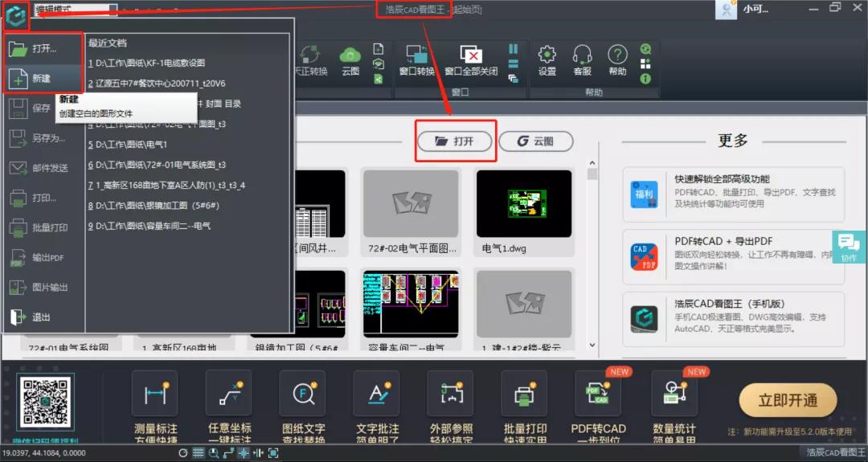
Task: Choose 输出PDF from the file menu
Action: pyautogui.click(x=43, y=257)
